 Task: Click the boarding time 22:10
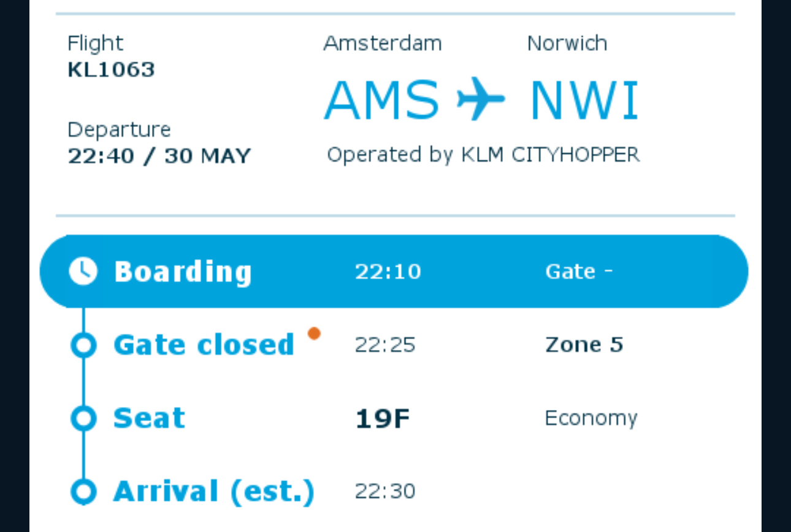click(x=388, y=272)
